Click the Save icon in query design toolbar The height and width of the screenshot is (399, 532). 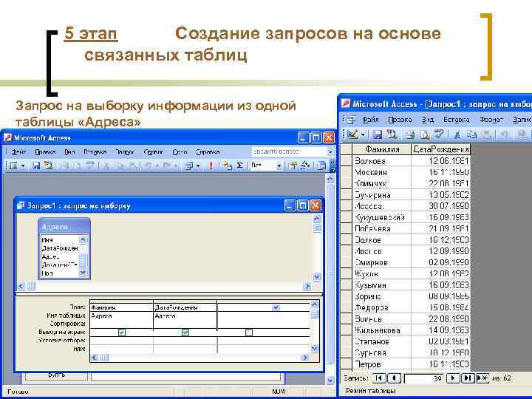(36, 166)
